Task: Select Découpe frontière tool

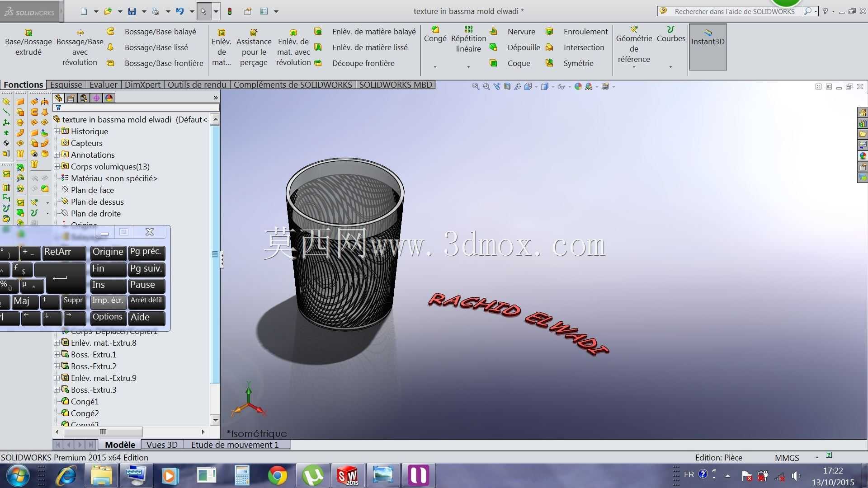Action: pos(355,63)
